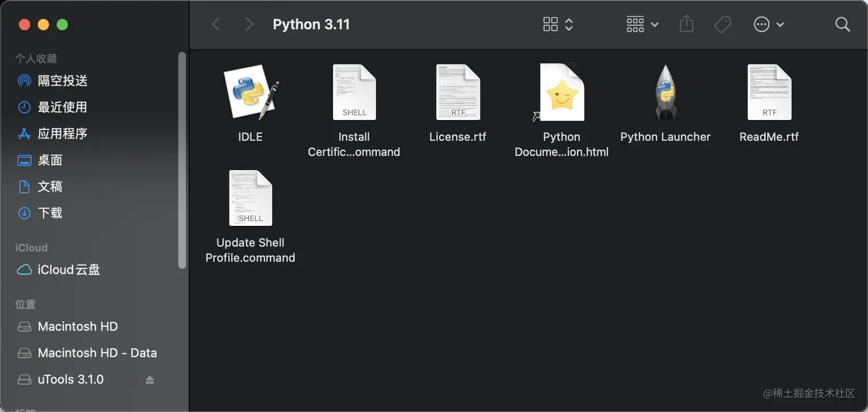
Task: Click the 个人收藏 section header
Action: point(36,59)
